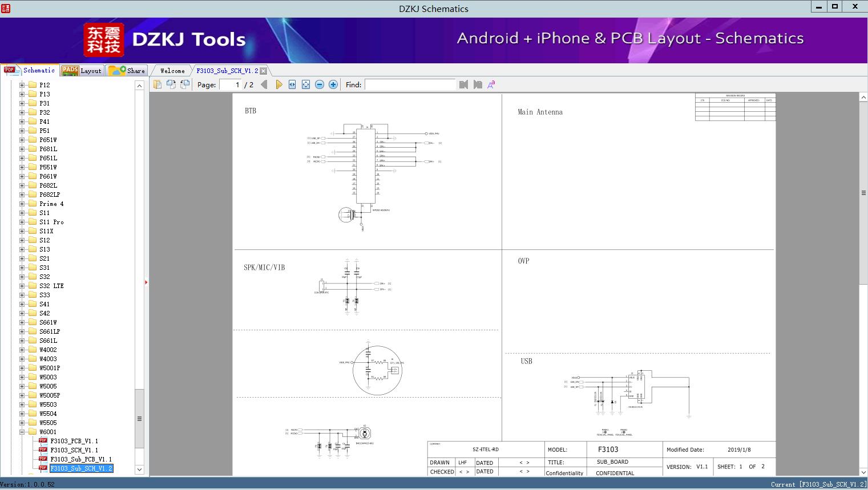The width and height of the screenshot is (868, 490).
Task: Click the PDF icon of F3103_Sub_PCB_V1.1
Action: tap(43, 459)
